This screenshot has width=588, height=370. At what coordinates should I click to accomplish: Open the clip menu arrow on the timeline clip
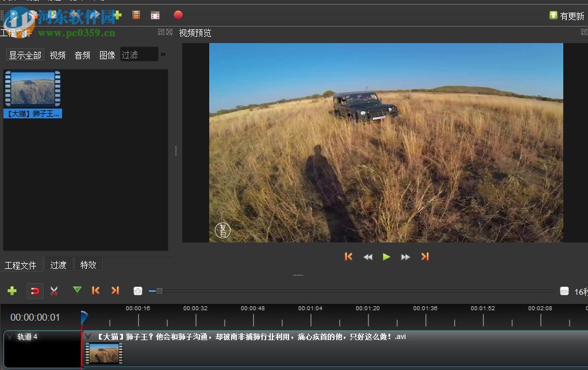pyautogui.click(x=88, y=337)
